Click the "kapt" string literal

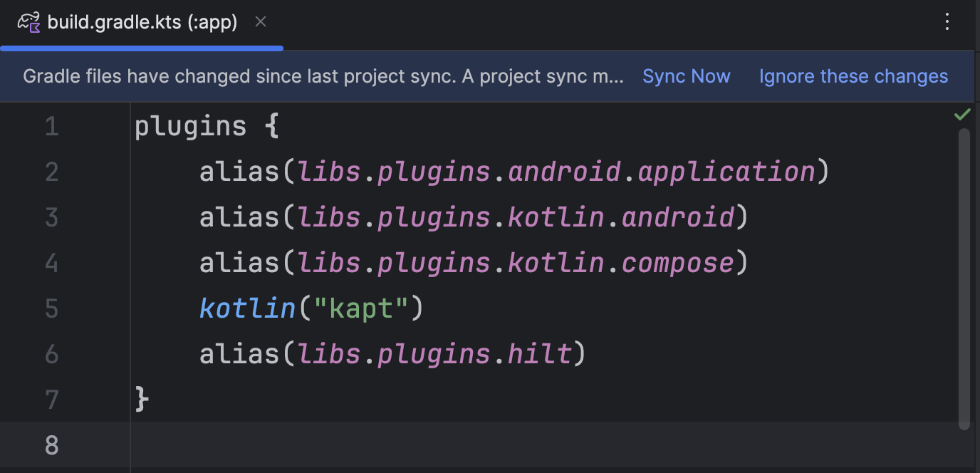tap(361, 309)
